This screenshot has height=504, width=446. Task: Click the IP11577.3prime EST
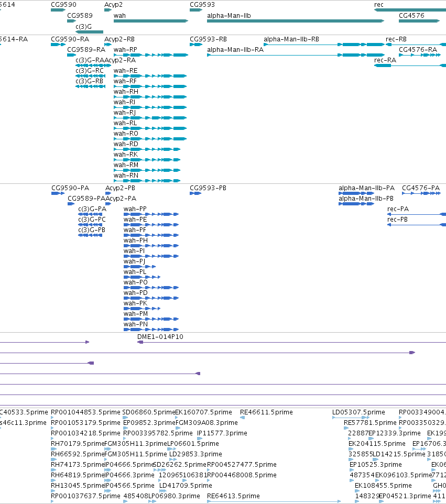coord(200,439)
